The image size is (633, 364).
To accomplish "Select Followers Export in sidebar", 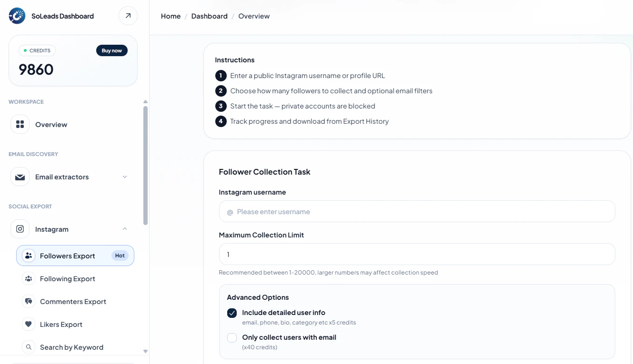I will (x=75, y=256).
